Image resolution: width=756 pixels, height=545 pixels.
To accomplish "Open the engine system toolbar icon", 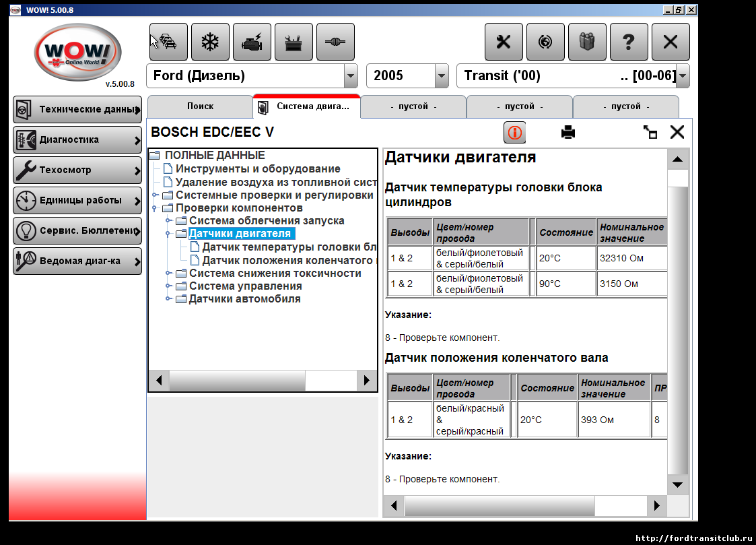I will (252, 42).
